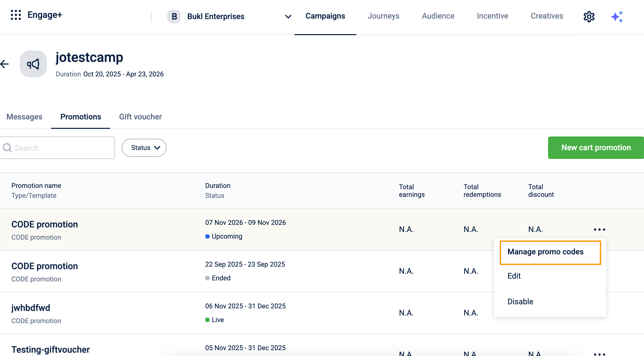Image resolution: width=644 pixels, height=356 pixels.
Task: Click the settings gear icon
Action: pyautogui.click(x=589, y=17)
